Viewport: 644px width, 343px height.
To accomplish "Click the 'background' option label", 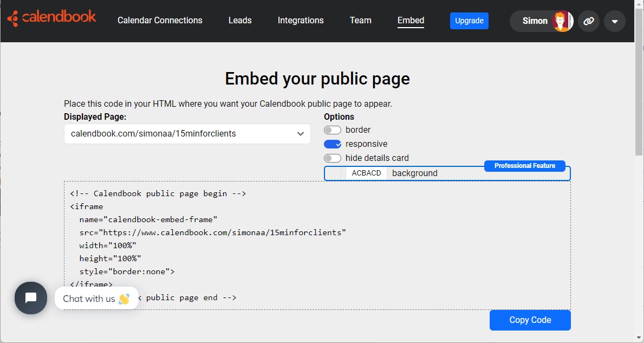I will [x=414, y=173].
